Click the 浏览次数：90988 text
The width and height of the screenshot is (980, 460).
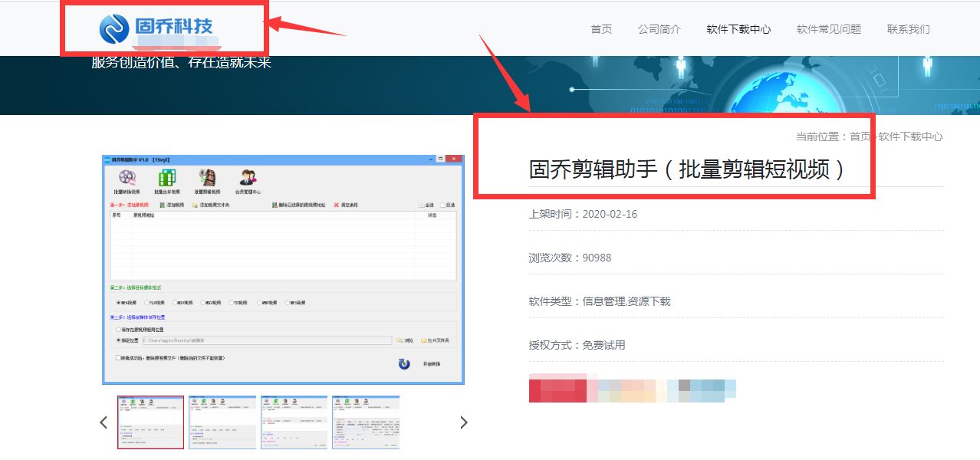570,258
